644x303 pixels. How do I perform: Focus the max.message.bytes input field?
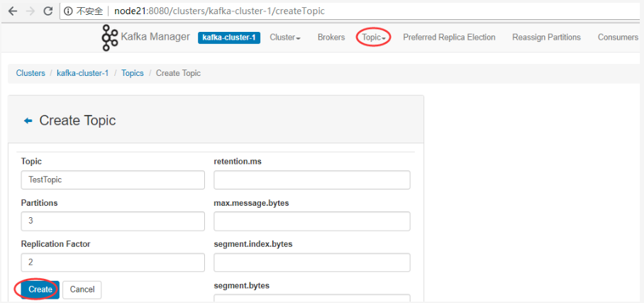pos(312,221)
